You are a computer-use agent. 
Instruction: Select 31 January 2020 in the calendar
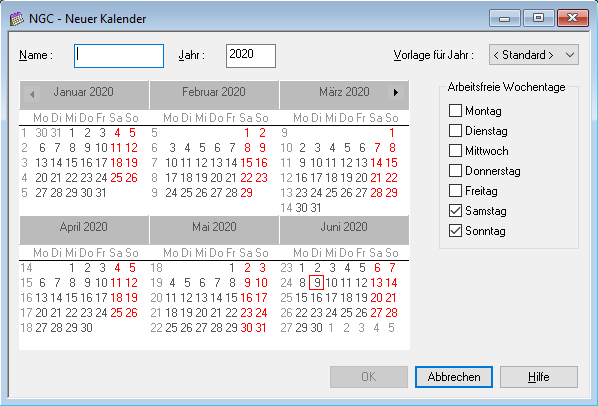101,193
